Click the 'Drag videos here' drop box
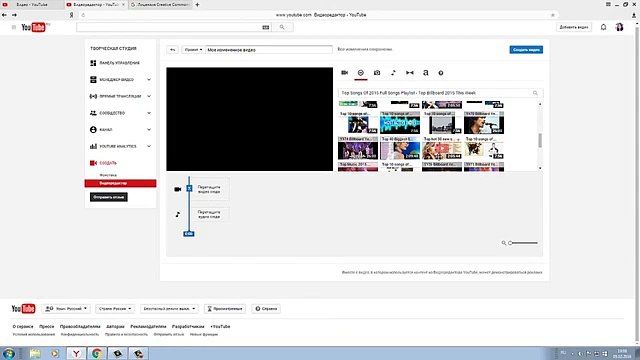 (x=209, y=189)
